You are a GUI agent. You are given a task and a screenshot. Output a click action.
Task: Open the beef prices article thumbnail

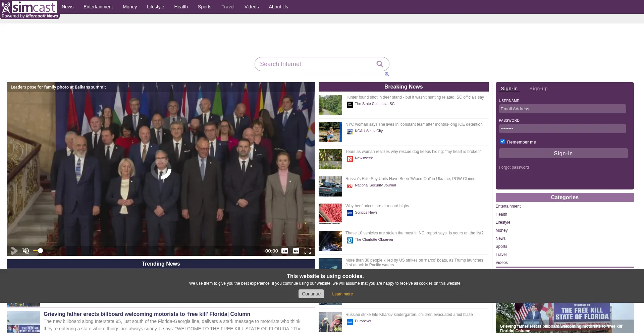(x=330, y=213)
